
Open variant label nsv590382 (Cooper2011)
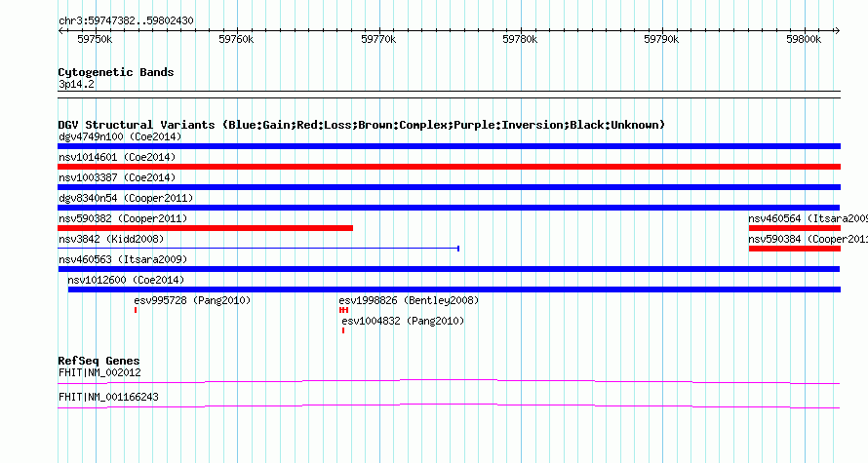click(123, 218)
